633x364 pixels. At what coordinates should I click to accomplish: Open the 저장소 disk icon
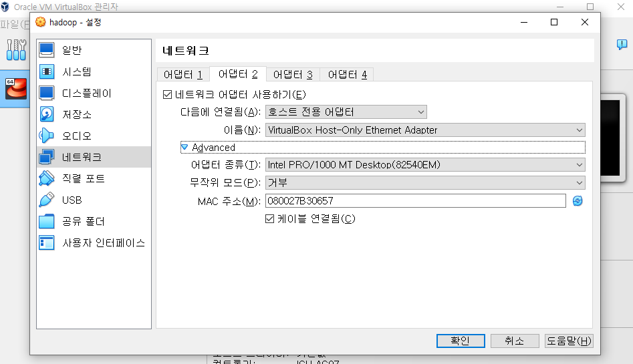point(46,114)
